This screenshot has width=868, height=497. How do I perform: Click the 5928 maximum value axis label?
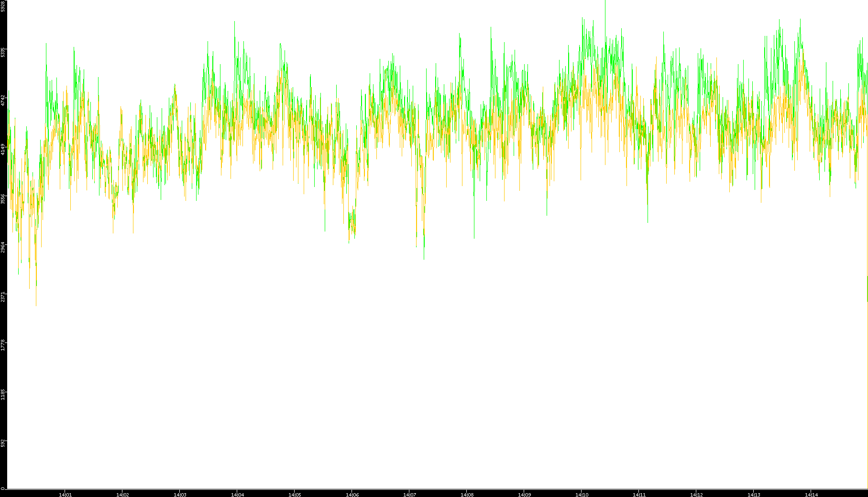coord(3,6)
